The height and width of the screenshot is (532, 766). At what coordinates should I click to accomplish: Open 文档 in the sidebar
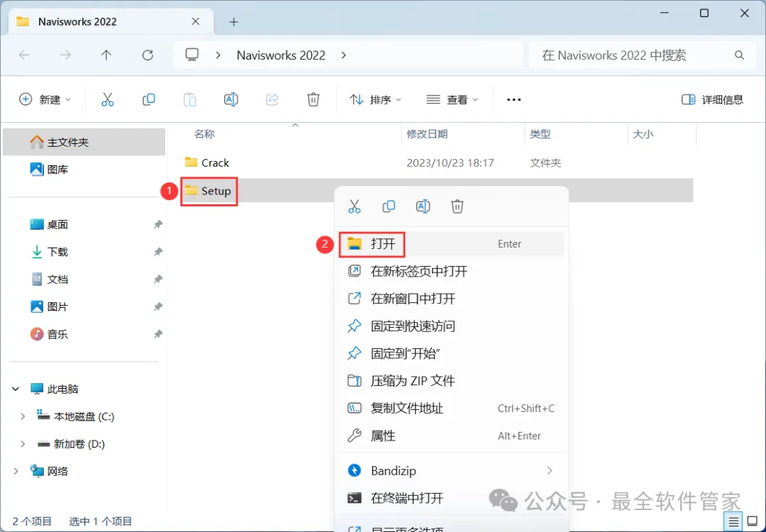coord(84,279)
